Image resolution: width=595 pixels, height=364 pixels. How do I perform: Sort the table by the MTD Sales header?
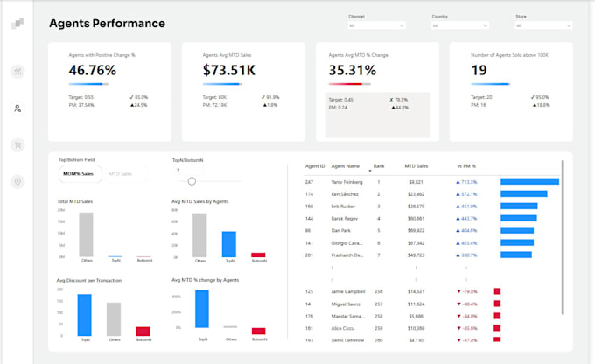(416, 166)
